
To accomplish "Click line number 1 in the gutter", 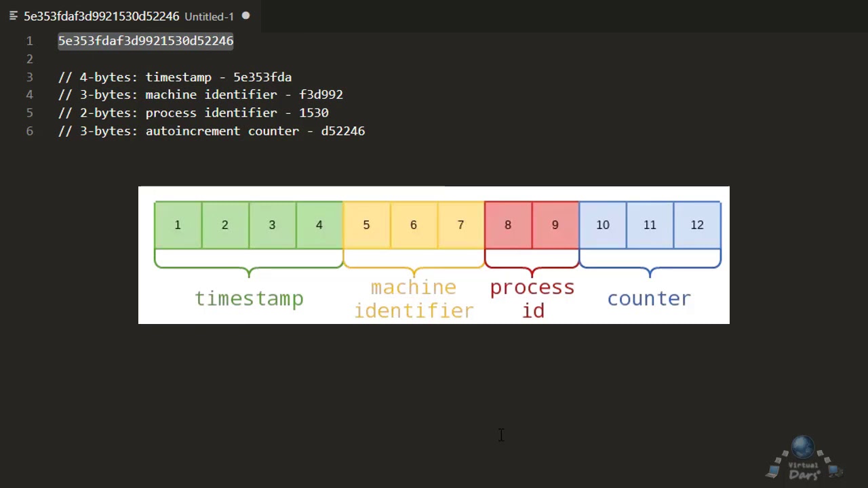I will click(29, 41).
